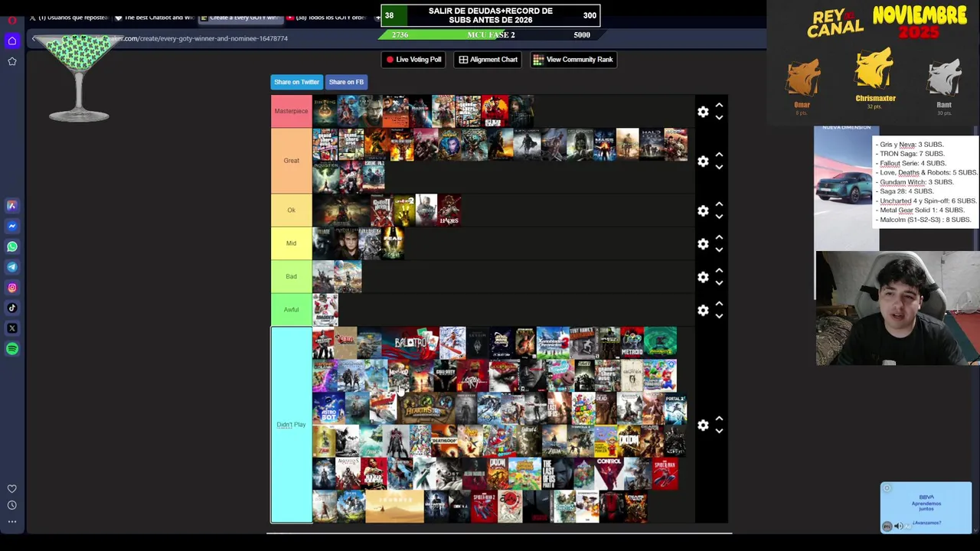This screenshot has width=980, height=551.
Task: Select the Spider-Man 2 game cover
Action: tap(484, 507)
